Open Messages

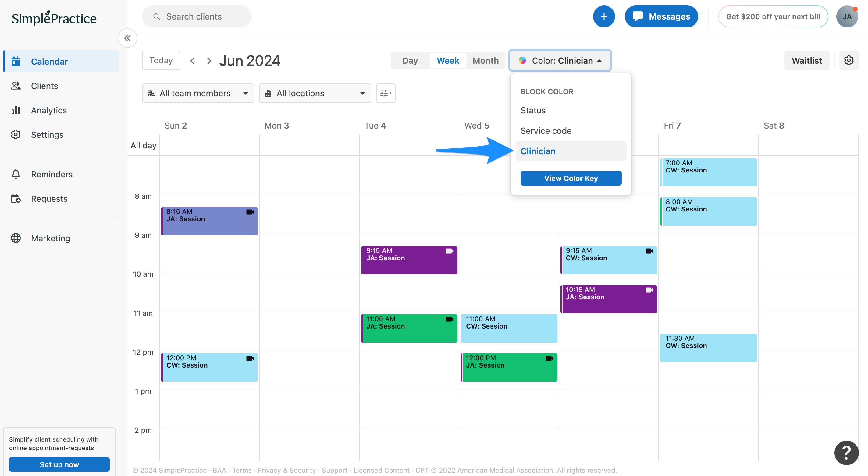[x=661, y=16]
